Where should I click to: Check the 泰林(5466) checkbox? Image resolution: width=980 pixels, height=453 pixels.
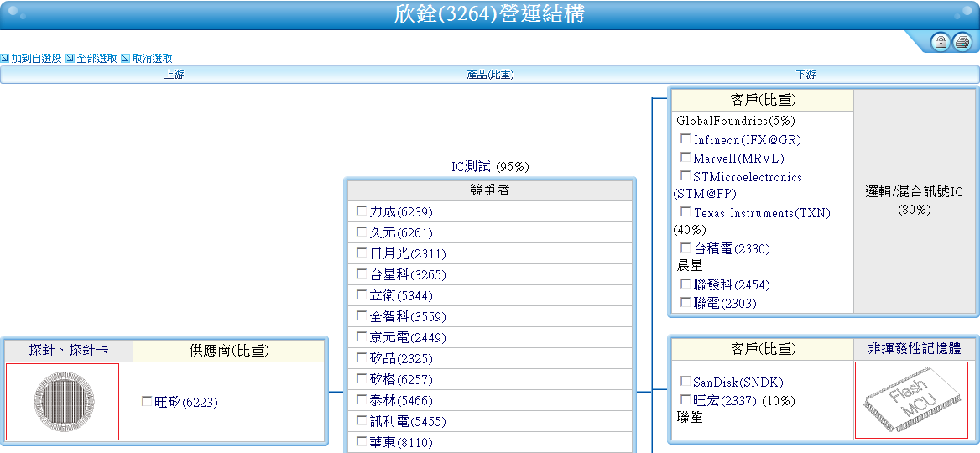(362, 400)
